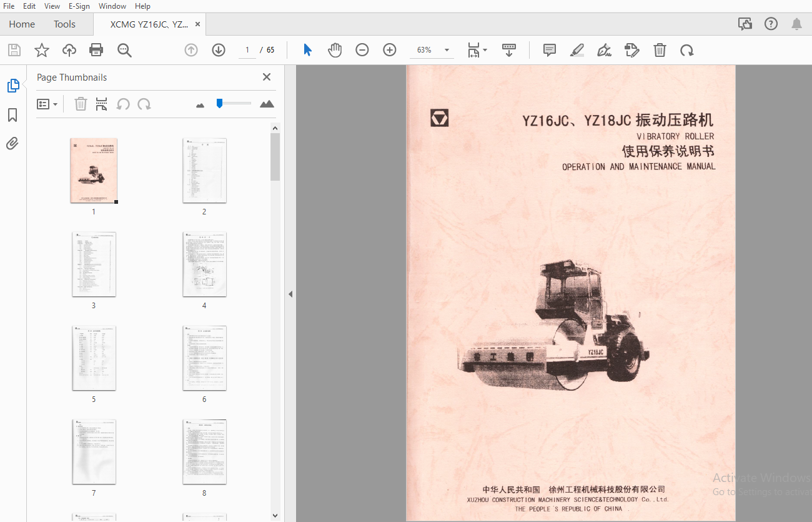
Task: Select the XCMG YZ16JC document tab
Action: click(x=149, y=24)
